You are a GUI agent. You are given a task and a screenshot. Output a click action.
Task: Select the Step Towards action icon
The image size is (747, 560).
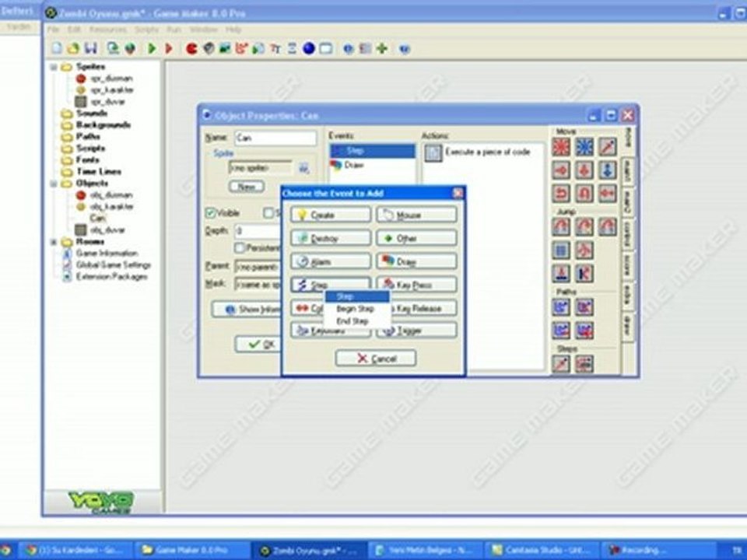[561, 364]
